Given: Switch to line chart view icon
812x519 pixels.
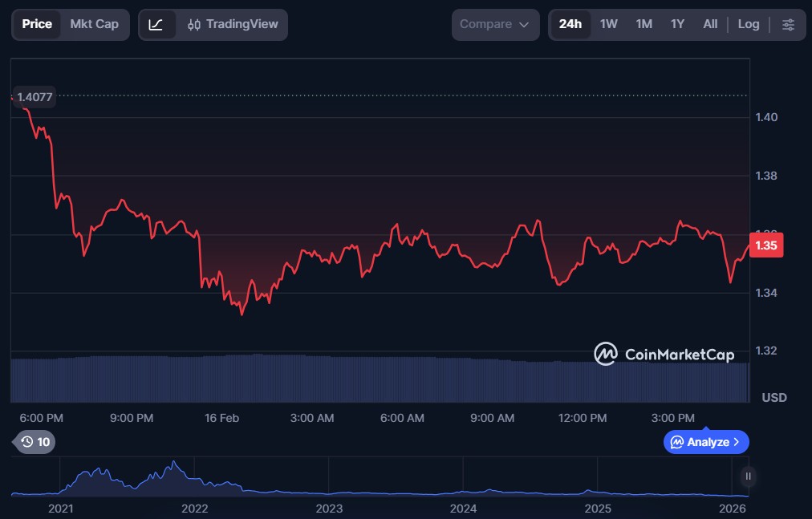Looking at the screenshot, I should tap(156, 25).
